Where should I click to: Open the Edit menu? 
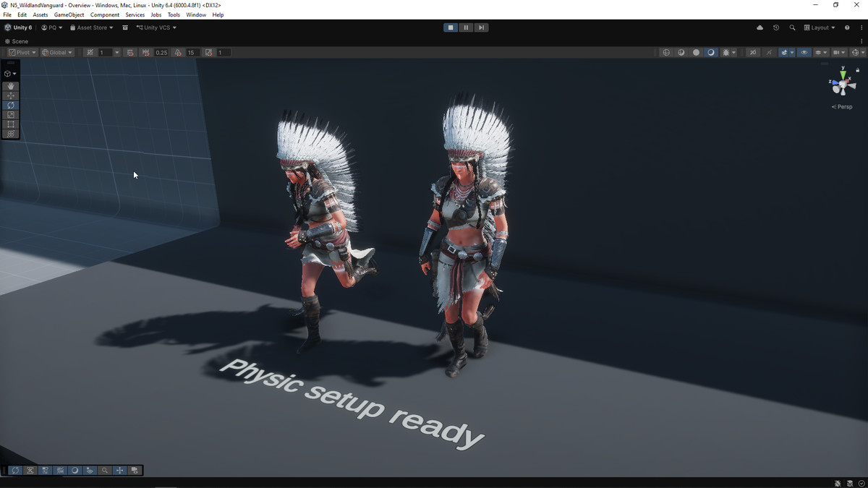coord(22,14)
